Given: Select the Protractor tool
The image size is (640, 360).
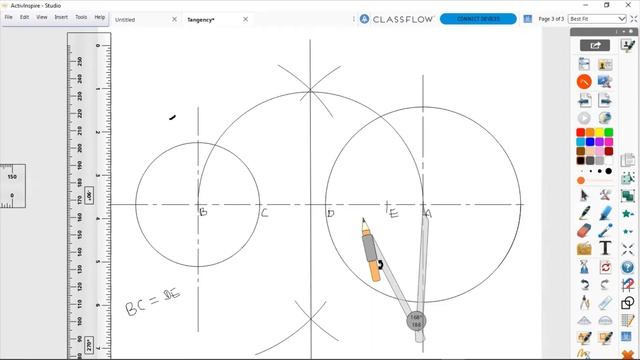Looking at the screenshot, I should coord(605,320).
